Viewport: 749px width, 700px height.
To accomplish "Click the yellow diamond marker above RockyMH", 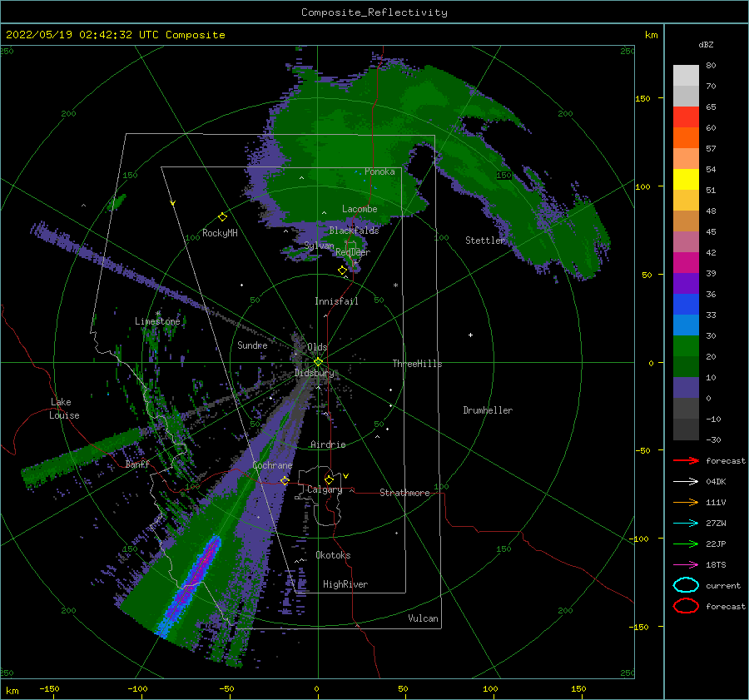I will (222, 217).
